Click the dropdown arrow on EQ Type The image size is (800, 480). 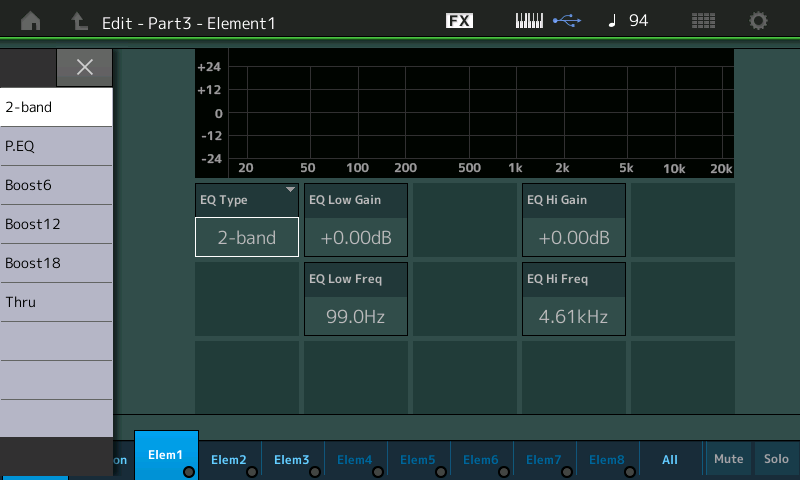click(x=290, y=189)
